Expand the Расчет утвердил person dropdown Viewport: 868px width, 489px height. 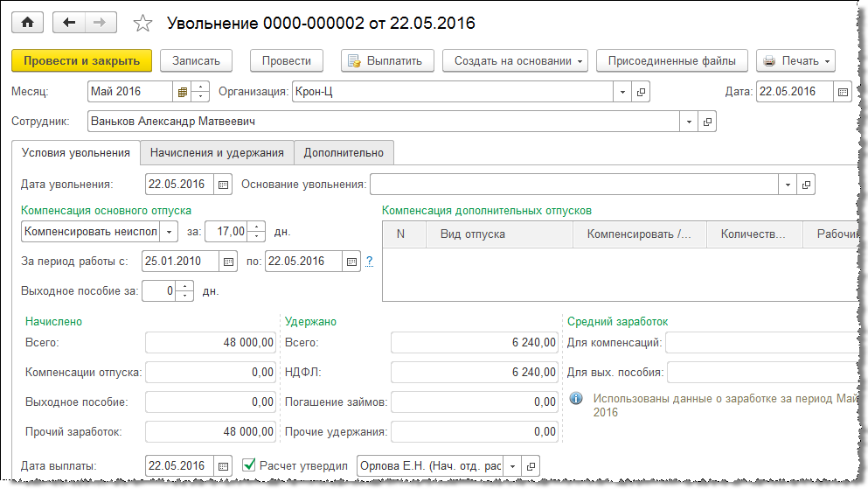tap(512, 466)
